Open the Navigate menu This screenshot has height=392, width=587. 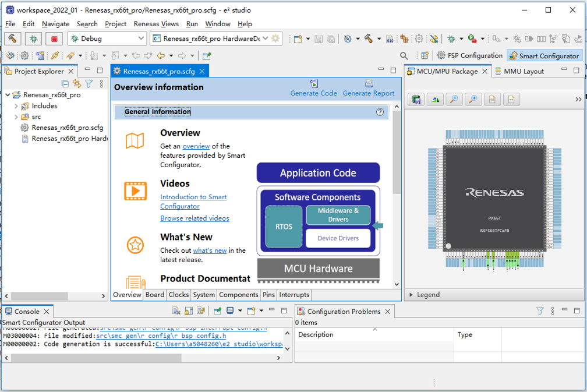55,23
